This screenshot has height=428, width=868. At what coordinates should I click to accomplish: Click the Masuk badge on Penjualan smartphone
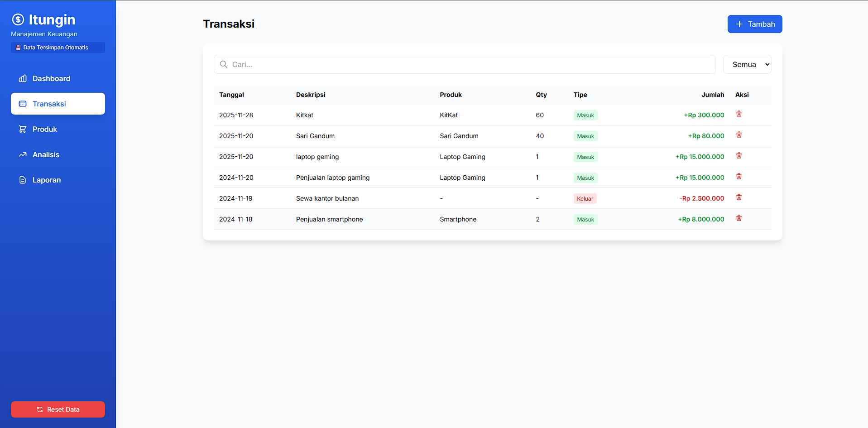pyautogui.click(x=585, y=219)
